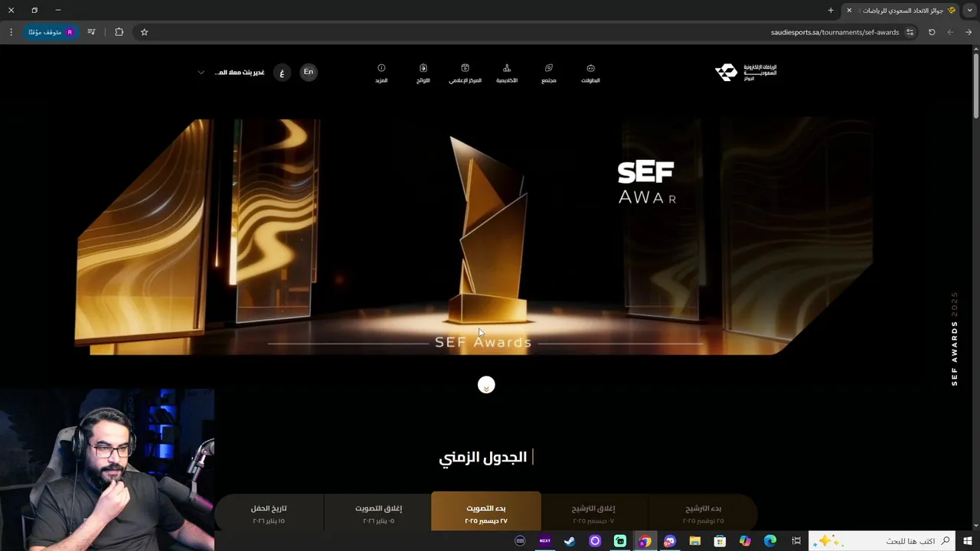Screen dimensions: 980x551
Task: Open Microsoft Copilot from the taskbar
Action: click(x=745, y=541)
